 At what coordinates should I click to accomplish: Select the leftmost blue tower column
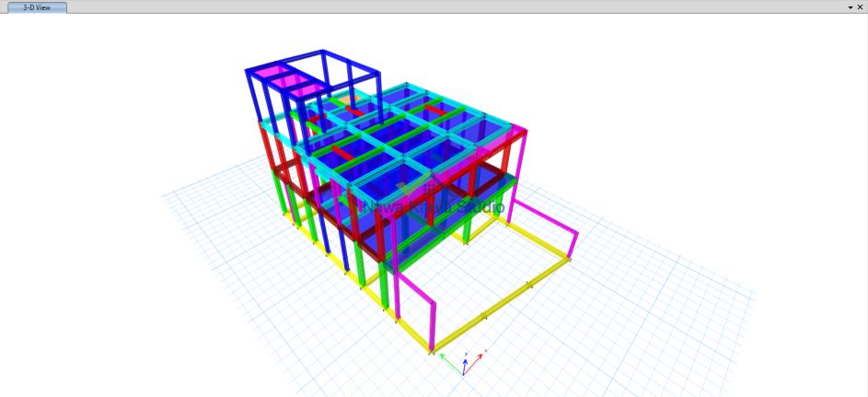[252, 96]
